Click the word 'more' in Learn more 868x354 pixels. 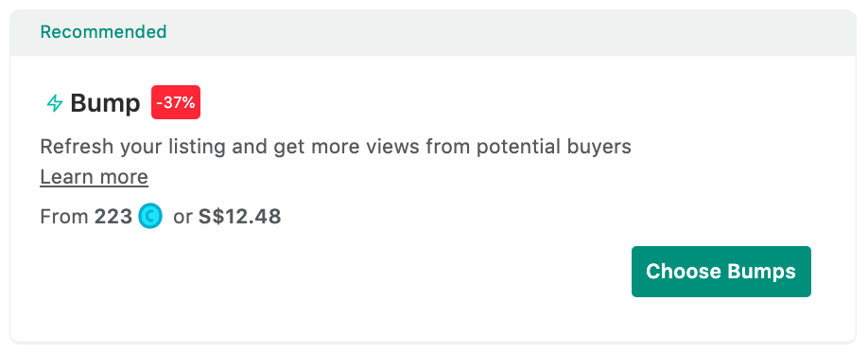125,177
